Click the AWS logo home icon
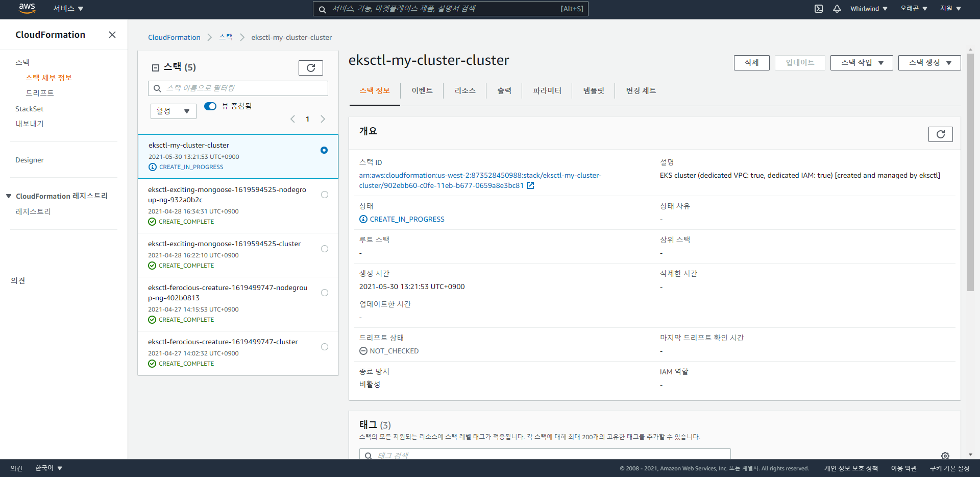Screen dimensions: 980x477 (27, 8)
